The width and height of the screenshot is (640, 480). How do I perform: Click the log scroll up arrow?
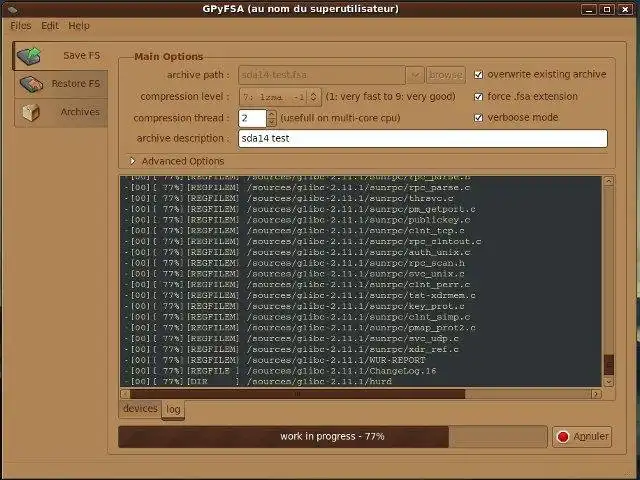click(x=609, y=181)
